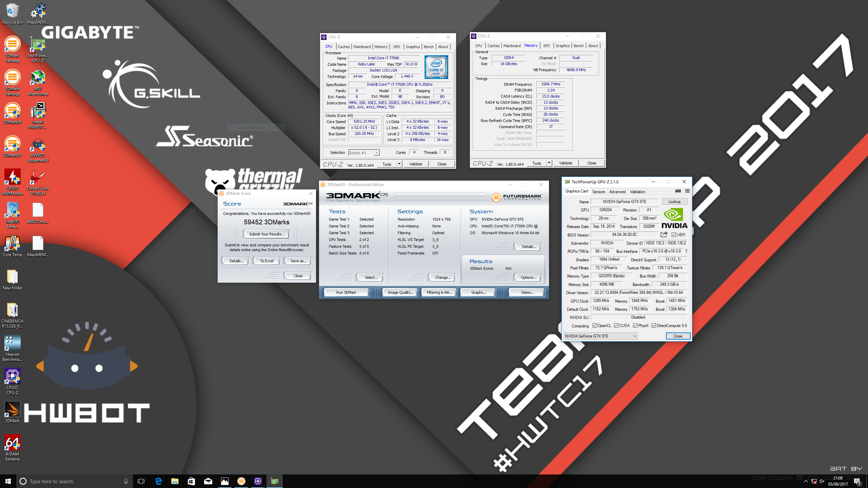The width and height of the screenshot is (868, 488).
Task: Click Demo button in 3DMark05
Action: pyautogui.click(x=527, y=292)
